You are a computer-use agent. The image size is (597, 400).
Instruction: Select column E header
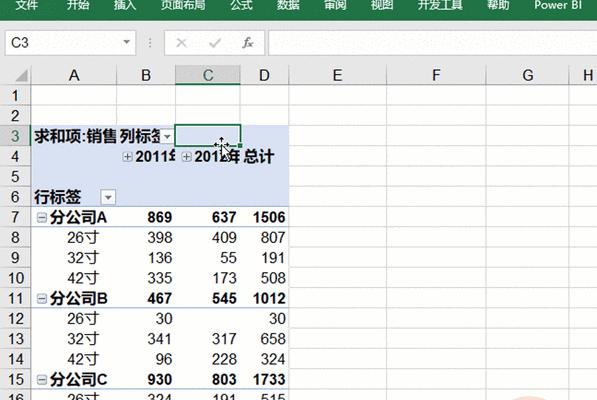click(x=337, y=75)
